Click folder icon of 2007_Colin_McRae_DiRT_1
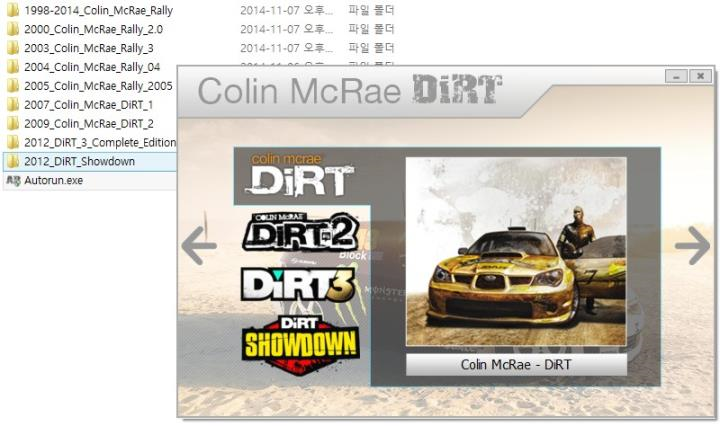The width and height of the screenshot is (720, 430). [13, 104]
